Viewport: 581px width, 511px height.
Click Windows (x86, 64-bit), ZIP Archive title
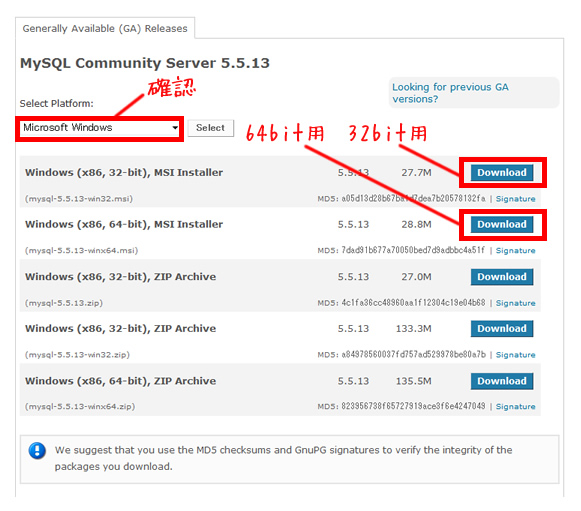(x=120, y=381)
